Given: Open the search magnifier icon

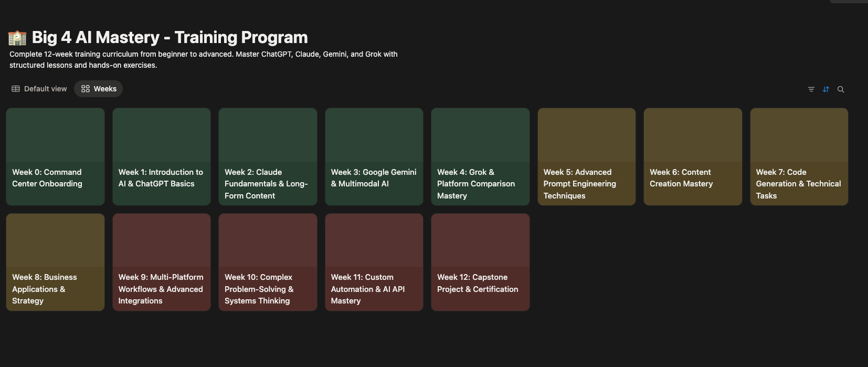Looking at the screenshot, I should (841, 89).
